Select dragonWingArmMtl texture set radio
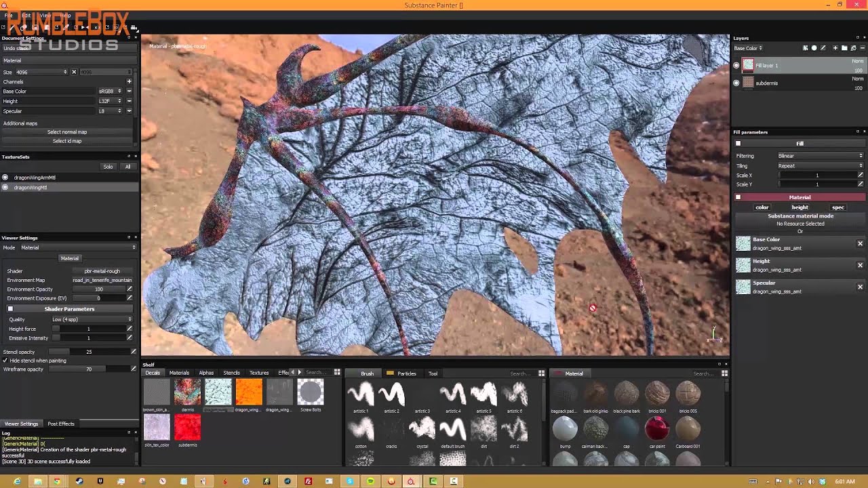This screenshot has height=488, width=868. click(x=5, y=178)
